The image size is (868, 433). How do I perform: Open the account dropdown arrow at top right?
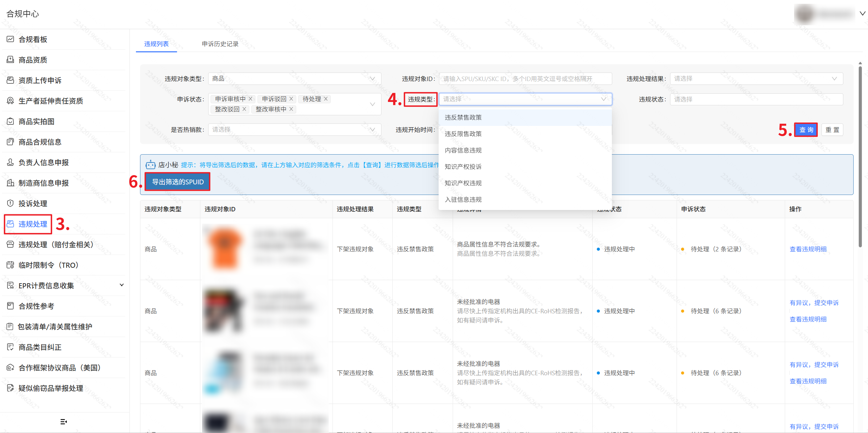point(863,13)
